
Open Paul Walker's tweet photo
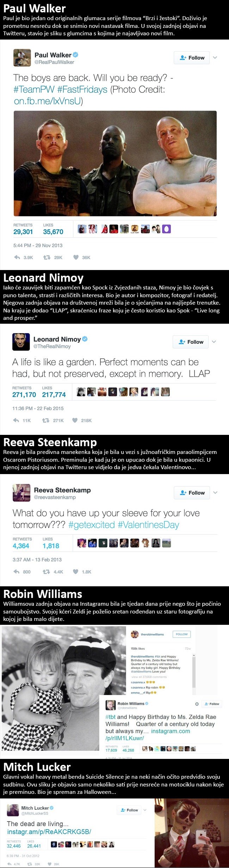(x=115, y=163)
